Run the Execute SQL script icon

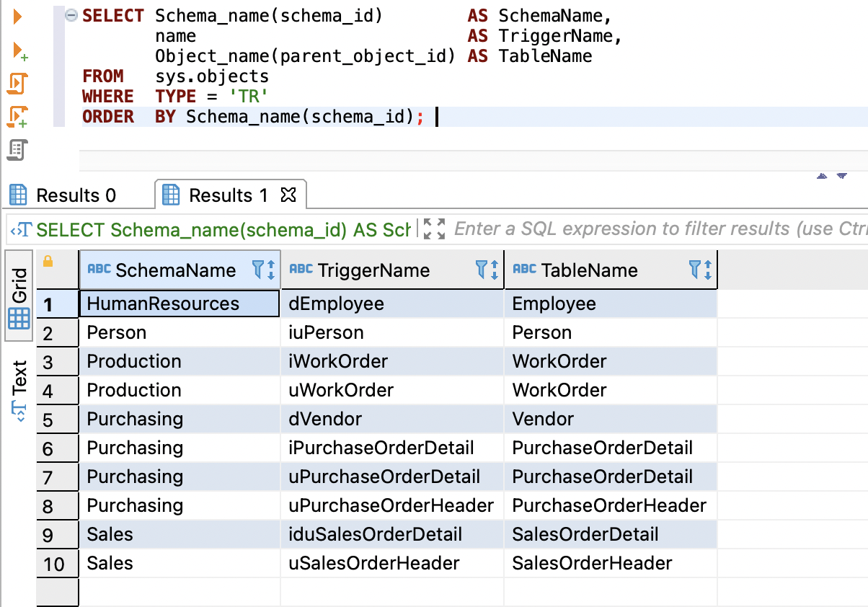click(x=17, y=83)
